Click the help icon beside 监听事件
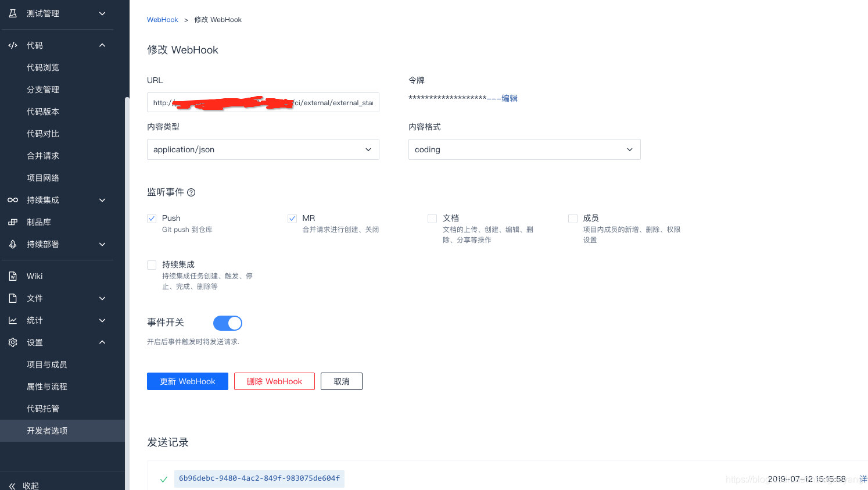This screenshot has width=868, height=490. (x=191, y=192)
